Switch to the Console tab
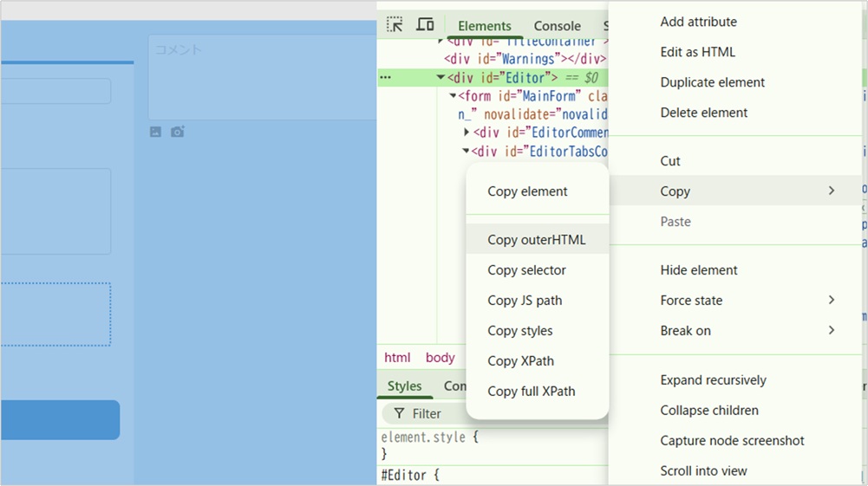This screenshot has height=486, width=868. point(557,26)
